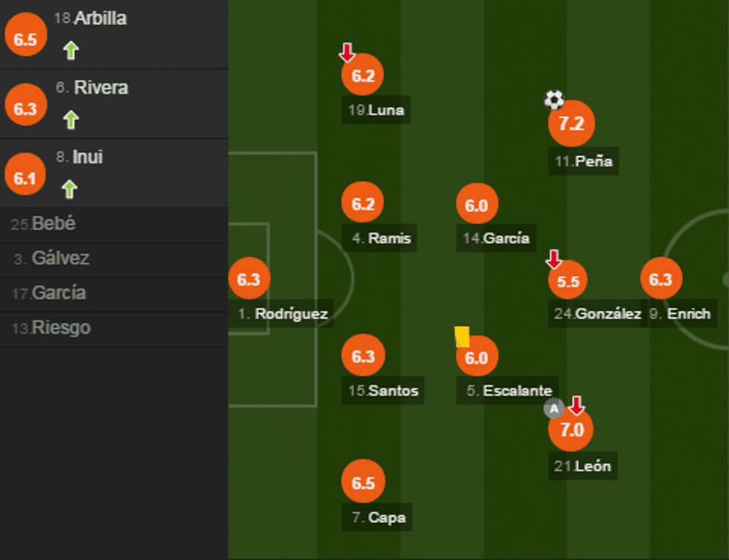Select goalkeeper Rodríguez's 6.3 rating circle
Screen dimensions: 729x560
coord(248,280)
